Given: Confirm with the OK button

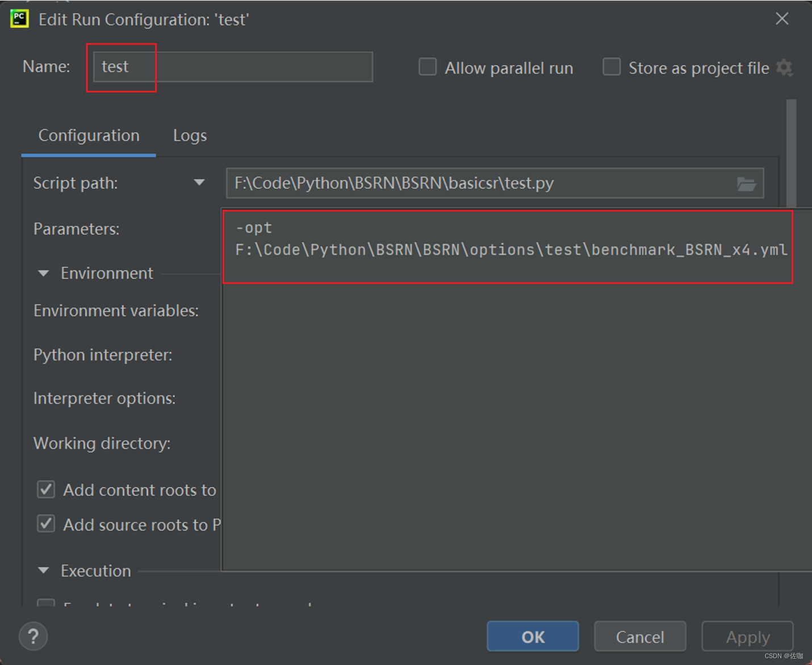Looking at the screenshot, I should (x=533, y=637).
